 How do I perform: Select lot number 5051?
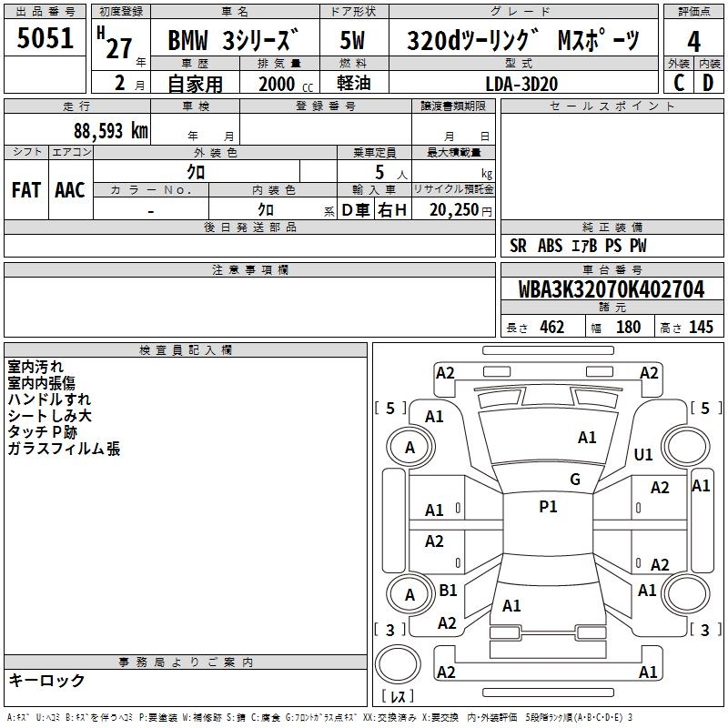45,38
